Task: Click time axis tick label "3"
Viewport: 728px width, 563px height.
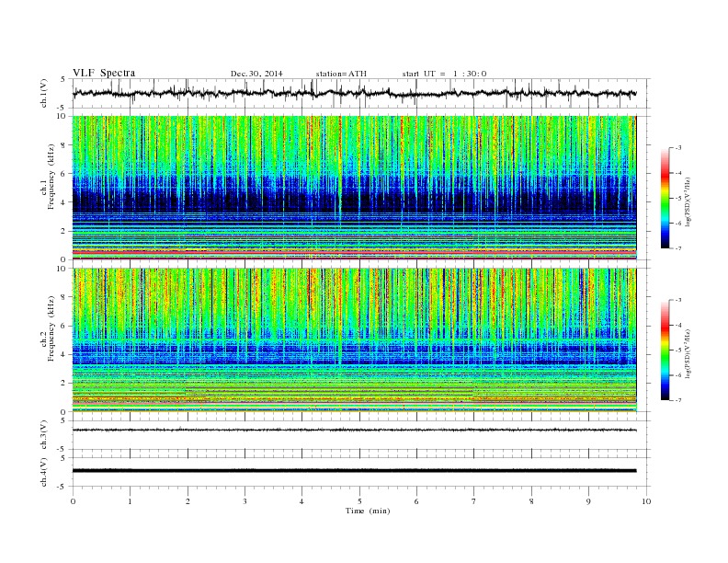Action: pyautogui.click(x=245, y=501)
